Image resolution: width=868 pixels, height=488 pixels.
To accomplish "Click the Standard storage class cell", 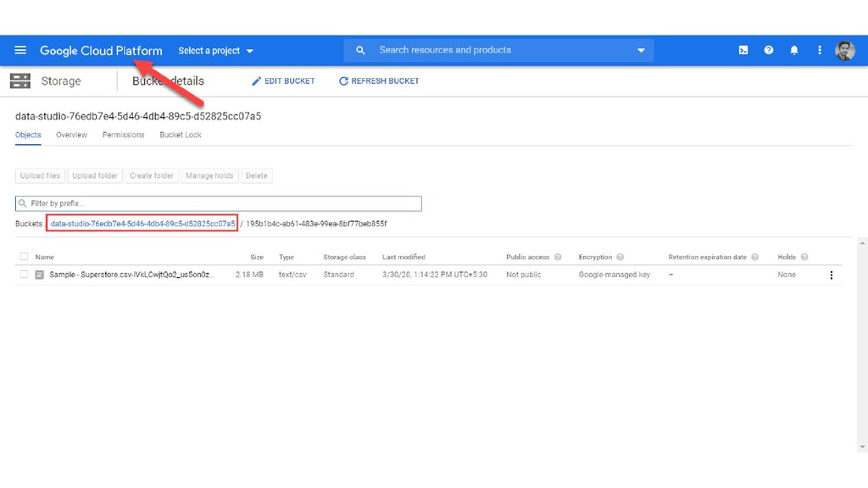I will tap(338, 275).
